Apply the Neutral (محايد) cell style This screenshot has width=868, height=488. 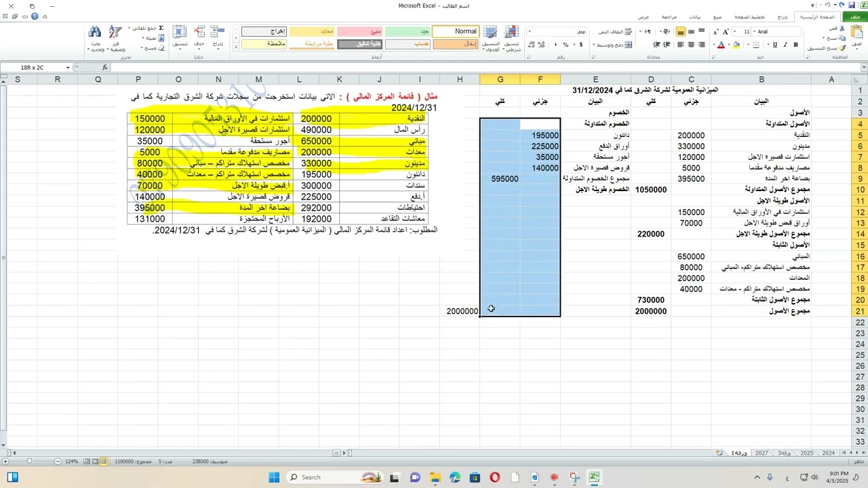click(x=312, y=31)
